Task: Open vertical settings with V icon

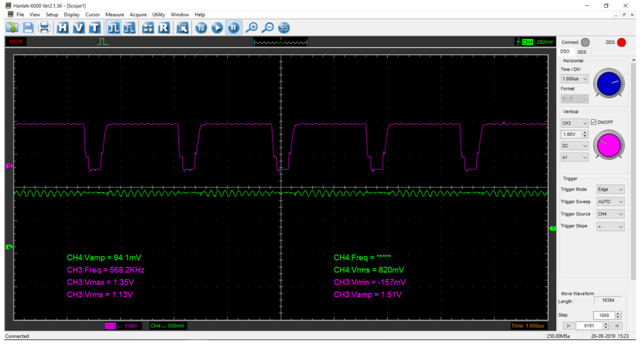Action: (x=78, y=28)
